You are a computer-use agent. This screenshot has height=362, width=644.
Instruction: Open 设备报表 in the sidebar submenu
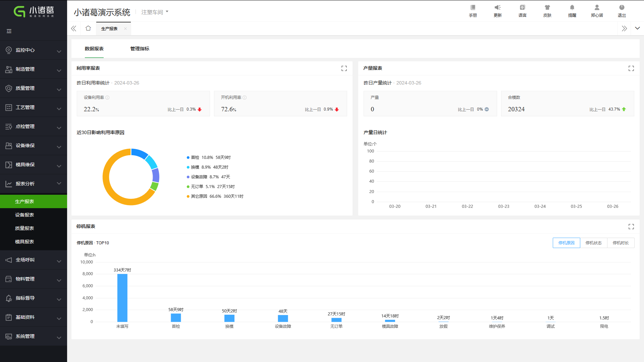[x=24, y=215]
